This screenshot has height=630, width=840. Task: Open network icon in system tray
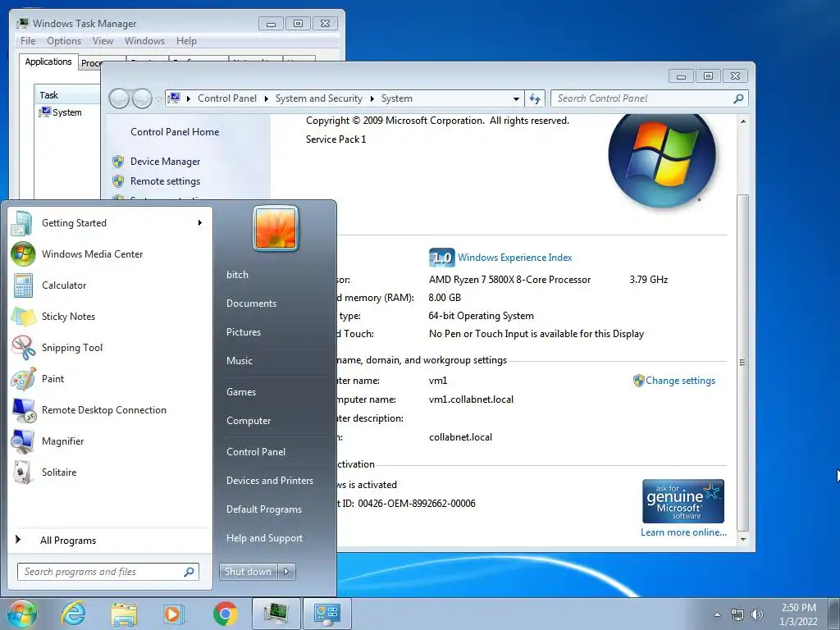tap(737, 614)
